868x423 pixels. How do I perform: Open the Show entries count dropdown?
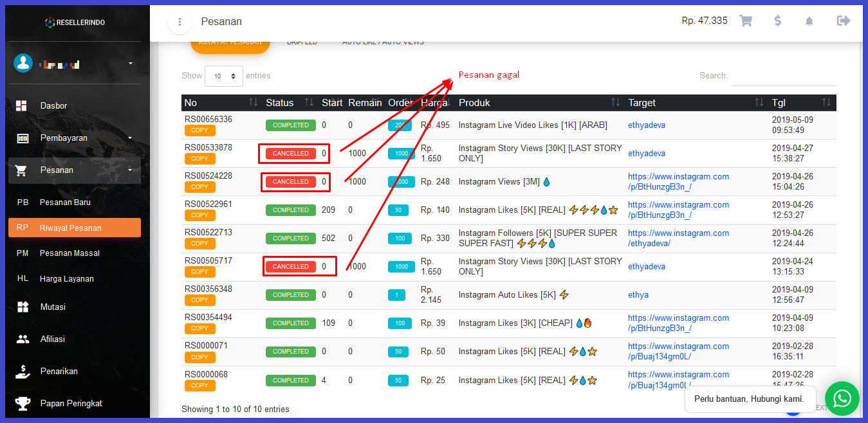[223, 76]
